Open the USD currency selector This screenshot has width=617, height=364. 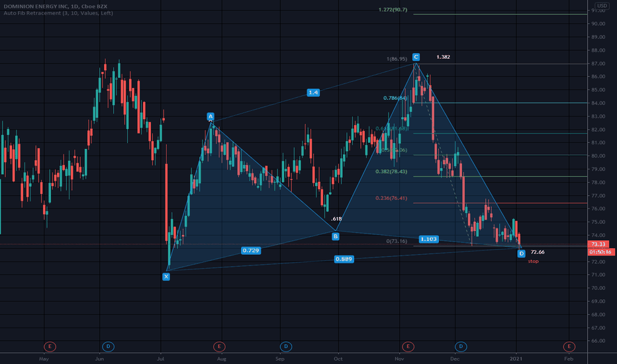click(601, 5)
